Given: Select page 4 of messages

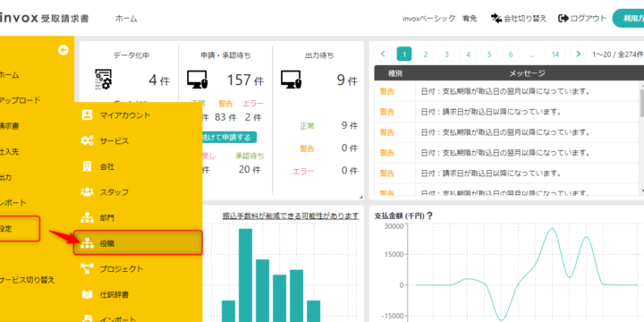Looking at the screenshot, I should (468, 54).
